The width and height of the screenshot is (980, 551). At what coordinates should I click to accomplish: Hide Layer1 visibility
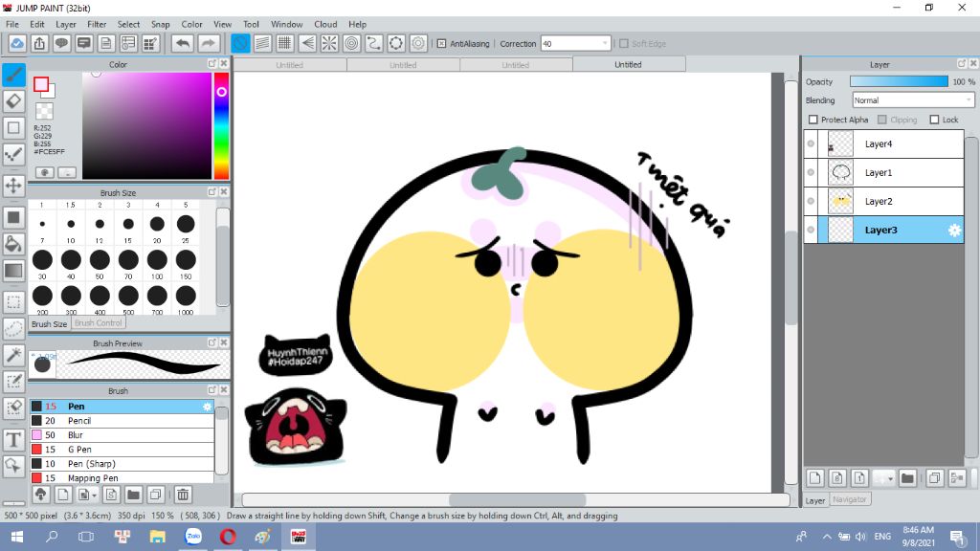pyautogui.click(x=811, y=172)
